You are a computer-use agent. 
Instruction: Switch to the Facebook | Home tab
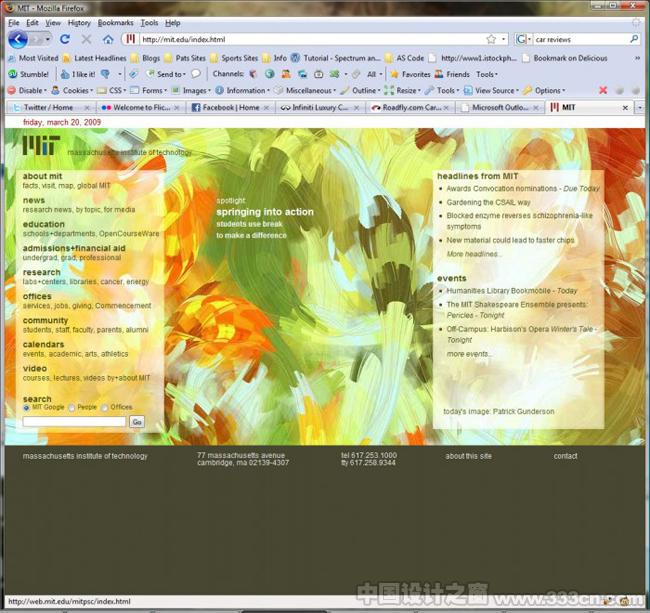coord(229,108)
